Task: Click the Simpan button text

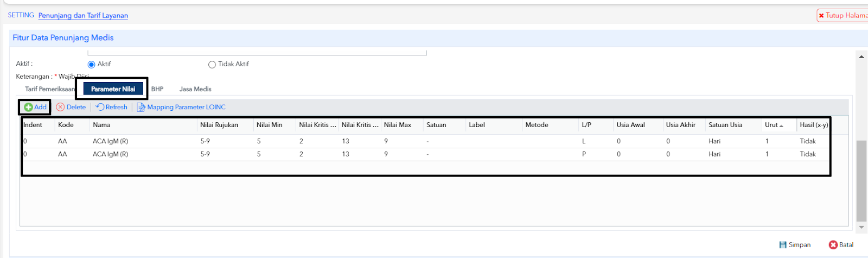Action: pyautogui.click(x=800, y=245)
